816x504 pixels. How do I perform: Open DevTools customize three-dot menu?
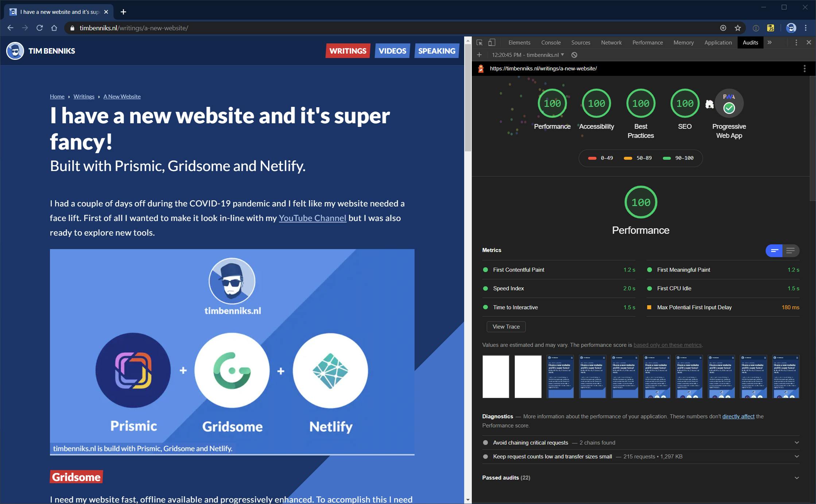[x=796, y=42]
